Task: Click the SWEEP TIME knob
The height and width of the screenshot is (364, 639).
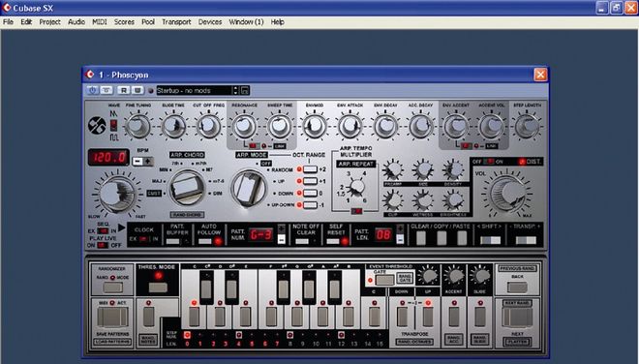Action: tap(280, 126)
